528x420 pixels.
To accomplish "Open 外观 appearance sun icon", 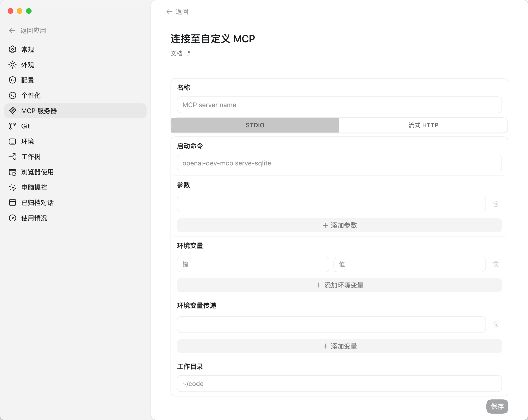I will [13, 65].
